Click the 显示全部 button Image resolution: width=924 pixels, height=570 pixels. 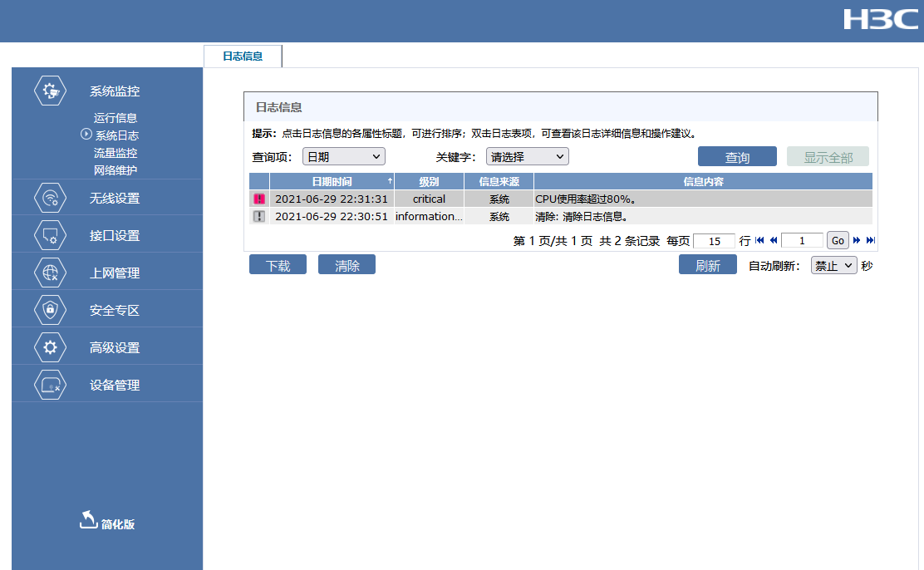(828, 157)
